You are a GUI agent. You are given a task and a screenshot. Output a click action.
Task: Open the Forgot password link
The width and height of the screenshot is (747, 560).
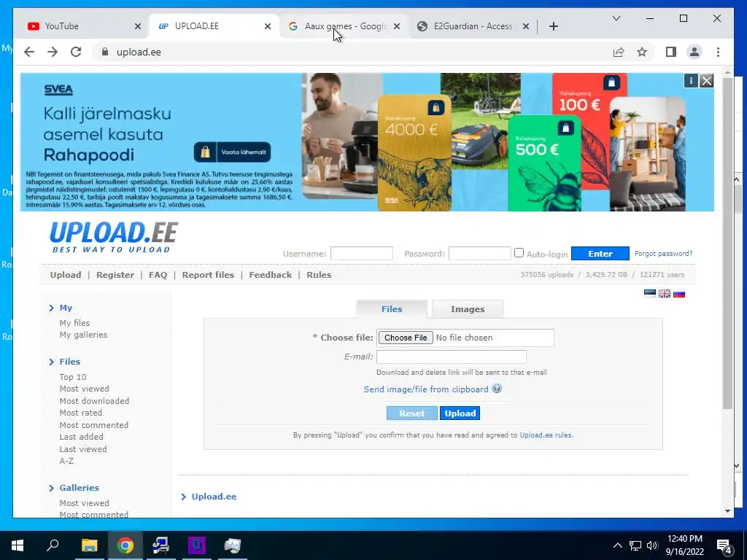pos(663,254)
